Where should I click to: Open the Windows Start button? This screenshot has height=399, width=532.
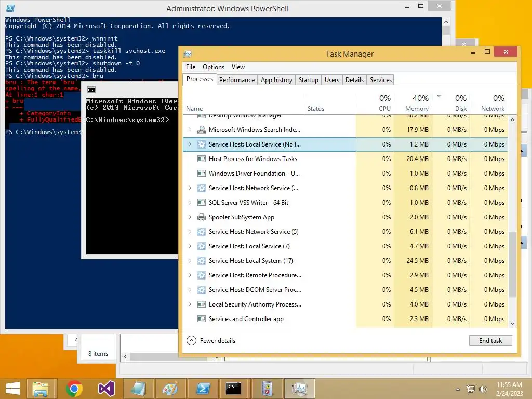13,389
